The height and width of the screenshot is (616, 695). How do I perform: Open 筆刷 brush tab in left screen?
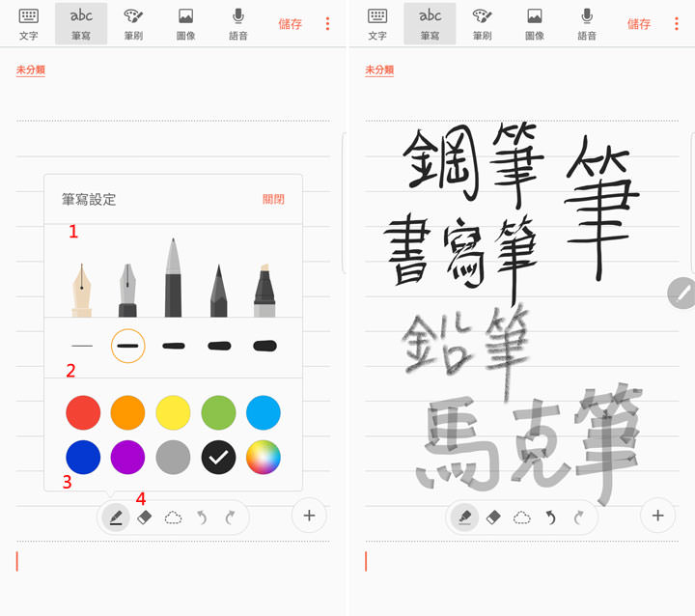[x=133, y=24]
